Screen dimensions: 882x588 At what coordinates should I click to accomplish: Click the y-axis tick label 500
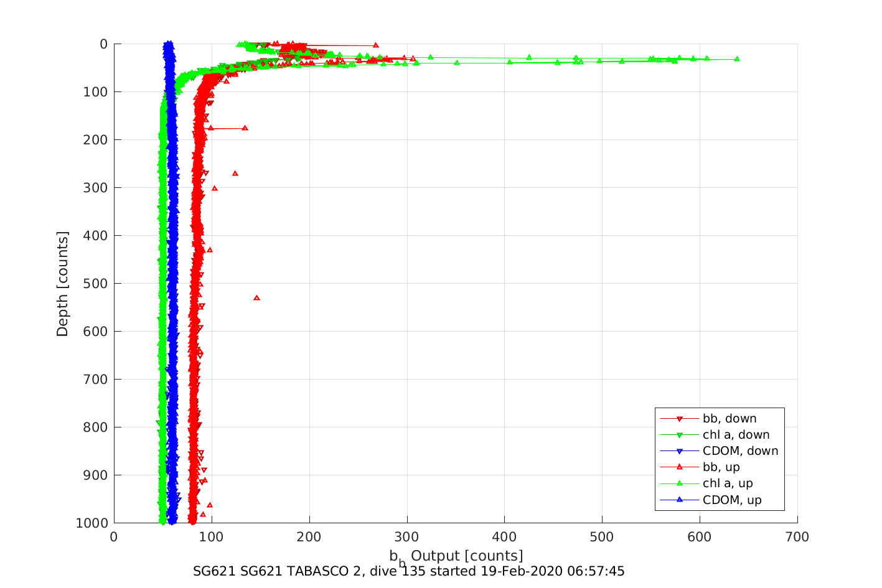click(96, 284)
